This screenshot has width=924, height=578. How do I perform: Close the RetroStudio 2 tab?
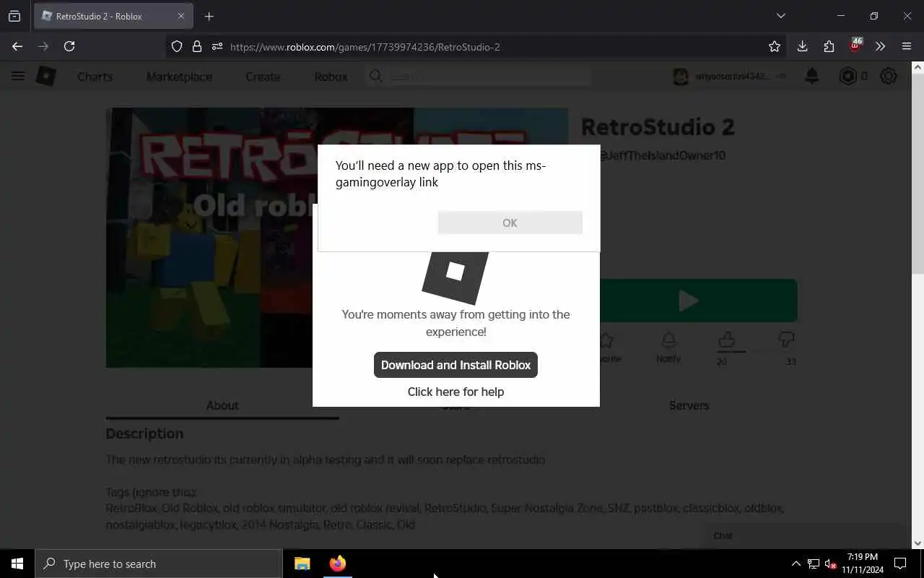click(181, 16)
